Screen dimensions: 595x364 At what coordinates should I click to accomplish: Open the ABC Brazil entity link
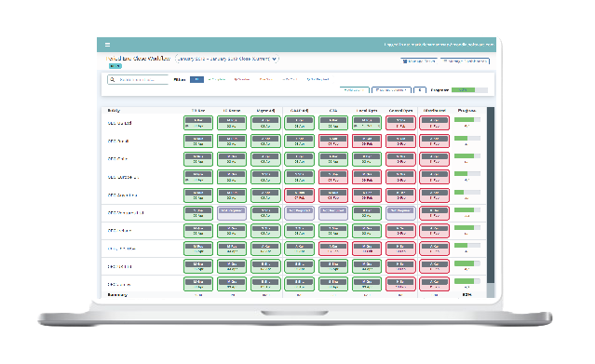pyautogui.click(x=118, y=142)
